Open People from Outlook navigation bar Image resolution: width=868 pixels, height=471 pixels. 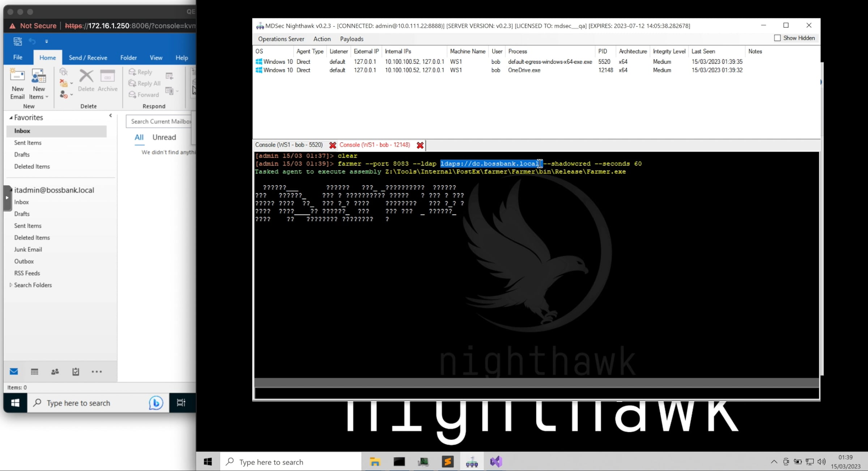pos(55,372)
